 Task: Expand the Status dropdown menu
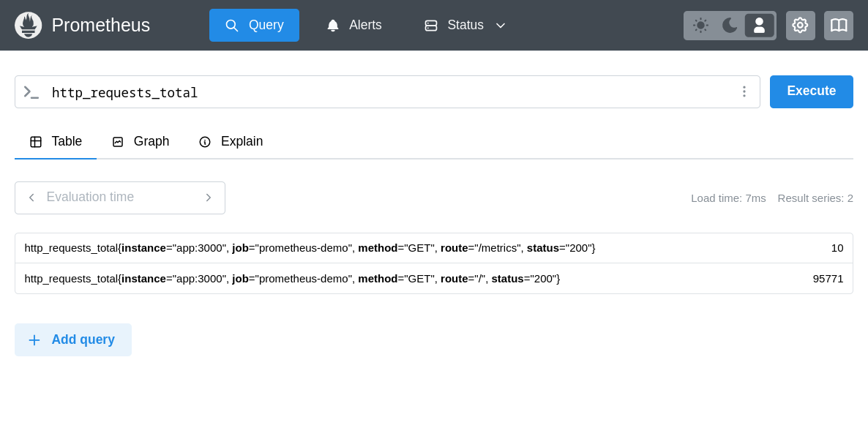(x=465, y=26)
